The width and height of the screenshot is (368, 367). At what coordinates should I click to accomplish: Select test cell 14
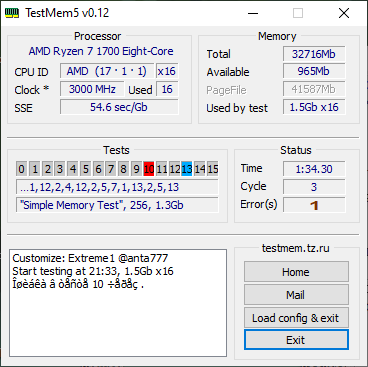200,169
